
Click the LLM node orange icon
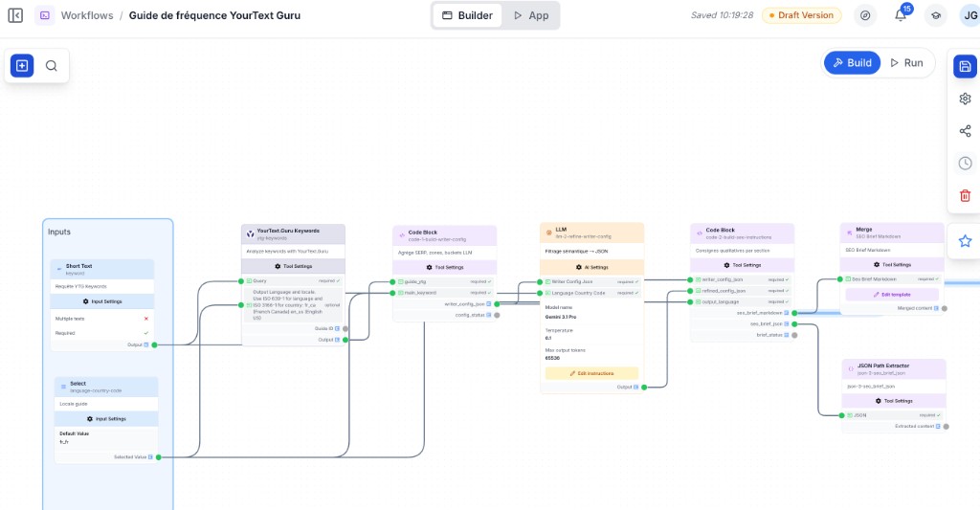pos(548,233)
